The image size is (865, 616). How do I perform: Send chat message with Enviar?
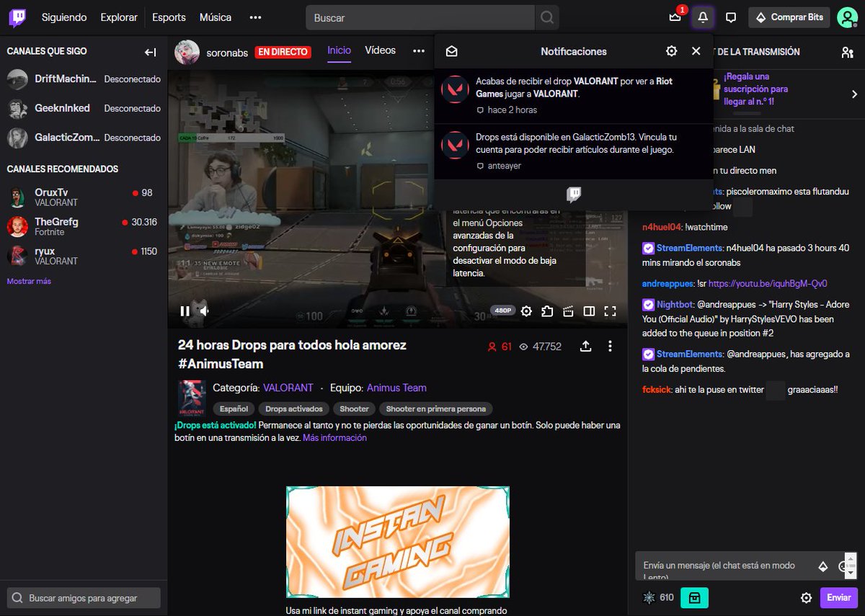[838, 598]
